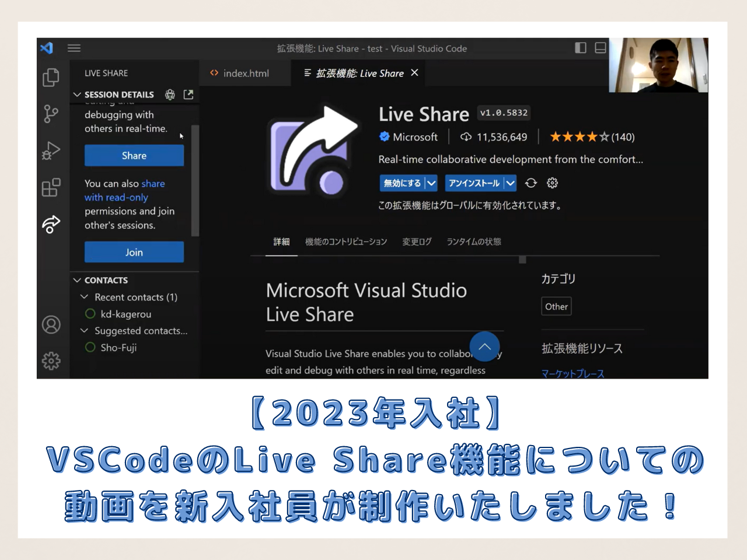The height and width of the screenshot is (560, 747).
Task: Click Sho-Fuji contact status circle
Action: click(x=90, y=347)
